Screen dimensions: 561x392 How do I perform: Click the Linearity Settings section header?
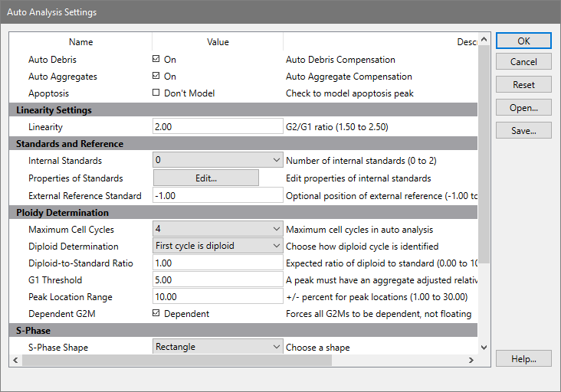[244, 109]
